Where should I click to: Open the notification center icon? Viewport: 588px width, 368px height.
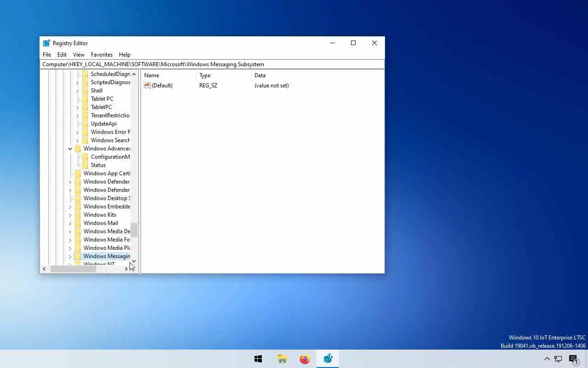click(x=573, y=359)
